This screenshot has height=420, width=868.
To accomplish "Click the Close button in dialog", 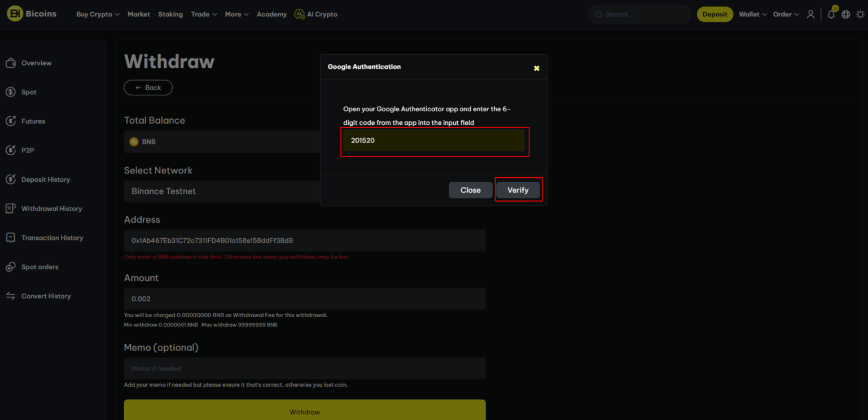I will point(470,190).
